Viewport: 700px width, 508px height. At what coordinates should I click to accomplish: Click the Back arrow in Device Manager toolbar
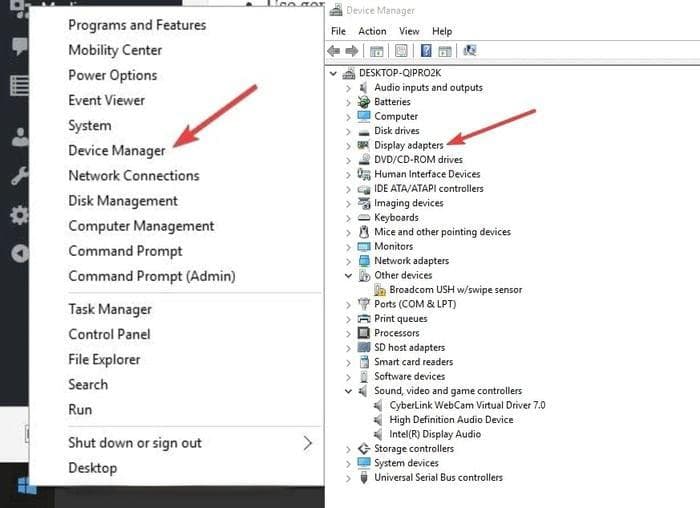point(333,51)
